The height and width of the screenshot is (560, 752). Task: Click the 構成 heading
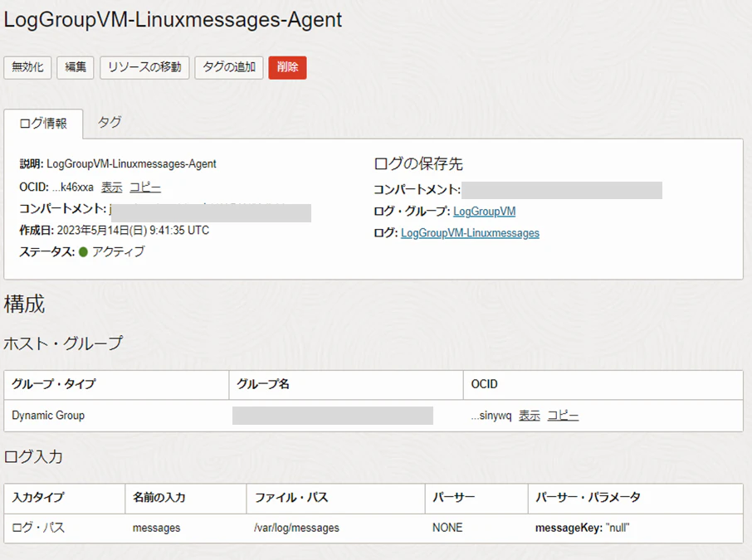coord(24,304)
